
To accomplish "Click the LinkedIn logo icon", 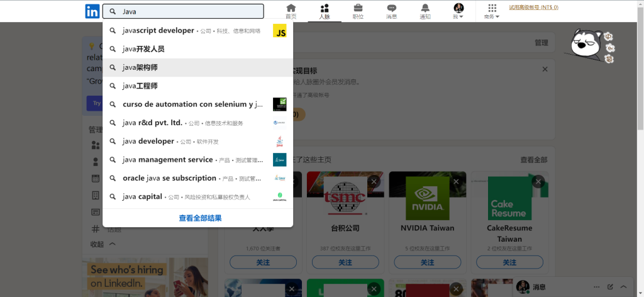I will point(92,11).
